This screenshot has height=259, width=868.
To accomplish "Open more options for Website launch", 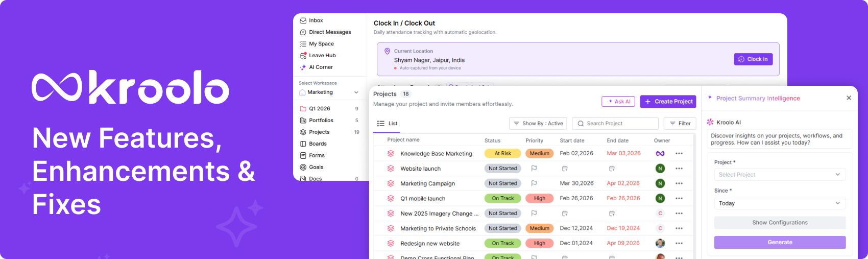I will coord(679,169).
